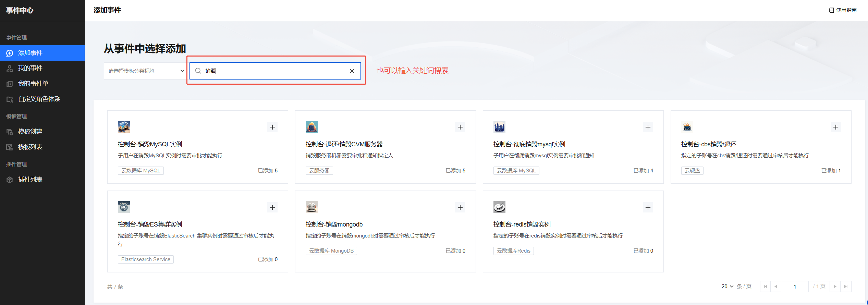
Task: Open 我的事件 in the sidebar
Action: 42,68
